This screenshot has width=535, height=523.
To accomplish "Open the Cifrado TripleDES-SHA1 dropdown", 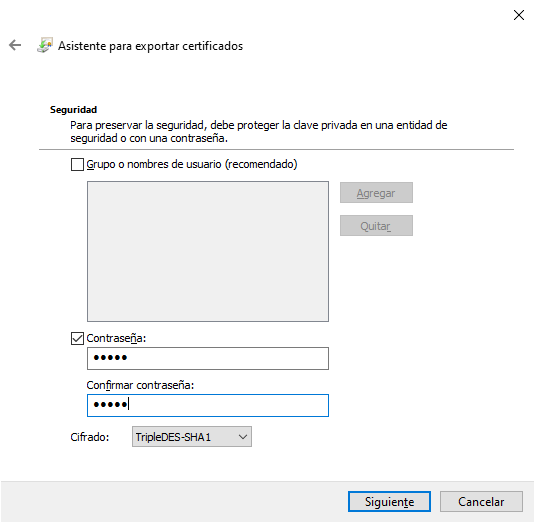I will (192, 437).
